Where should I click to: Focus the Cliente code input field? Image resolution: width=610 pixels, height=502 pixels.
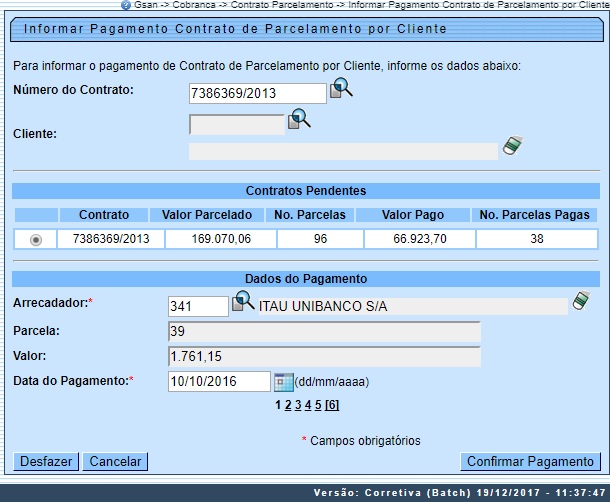[x=236, y=125]
